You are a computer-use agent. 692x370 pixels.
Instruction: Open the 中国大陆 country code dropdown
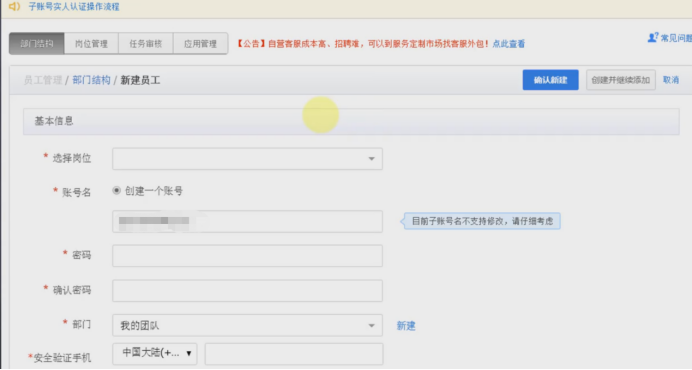point(155,353)
